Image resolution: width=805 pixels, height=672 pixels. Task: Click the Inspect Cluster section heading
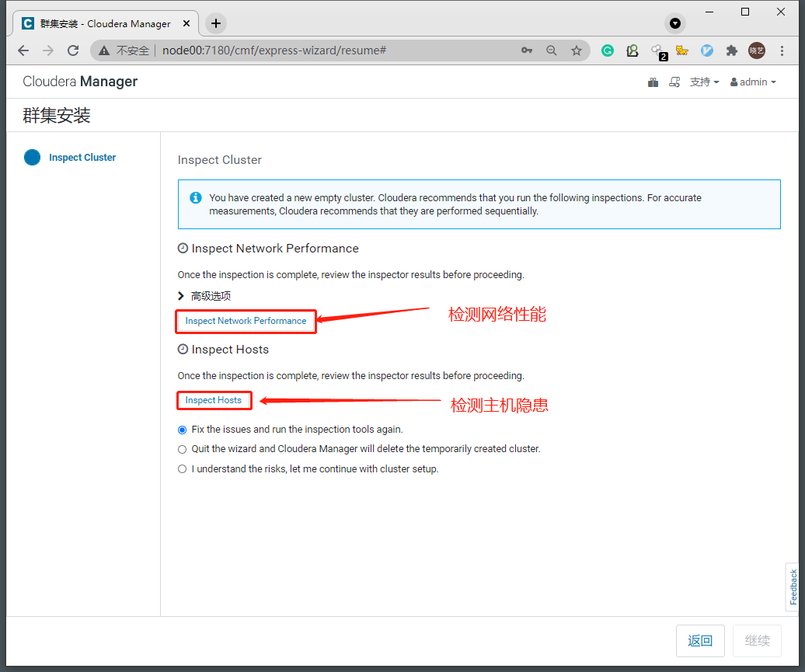click(x=220, y=160)
